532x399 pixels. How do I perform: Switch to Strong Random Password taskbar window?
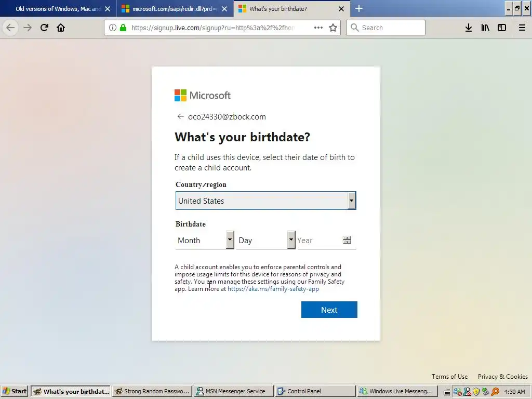pos(152,392)
